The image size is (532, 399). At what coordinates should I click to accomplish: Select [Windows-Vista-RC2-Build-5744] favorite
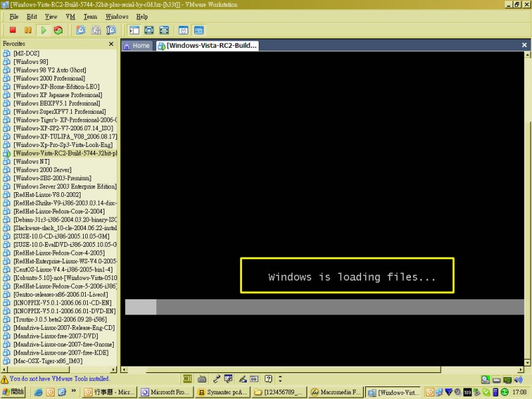point(65,153)
